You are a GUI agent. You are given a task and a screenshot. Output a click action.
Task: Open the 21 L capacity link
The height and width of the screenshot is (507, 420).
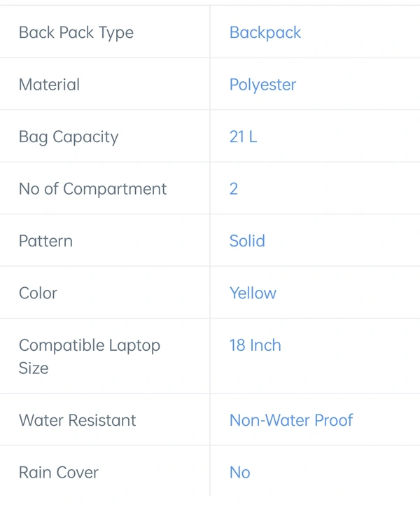243,137
